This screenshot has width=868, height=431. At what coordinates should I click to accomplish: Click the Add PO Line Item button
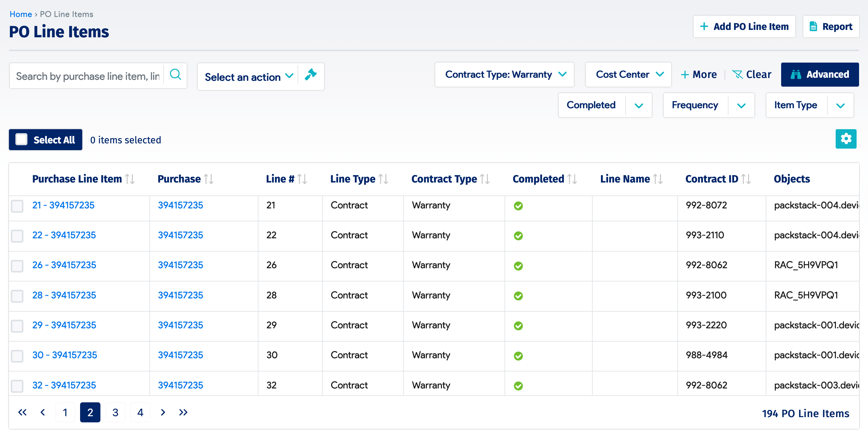point(744,27)
